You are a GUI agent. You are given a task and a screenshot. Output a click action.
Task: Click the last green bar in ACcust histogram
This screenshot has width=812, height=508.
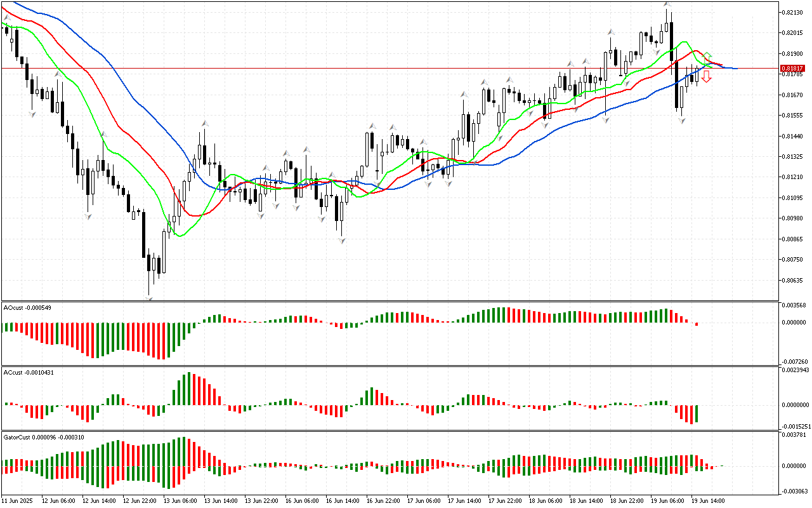pyautogui.click(x=697, y=413)
